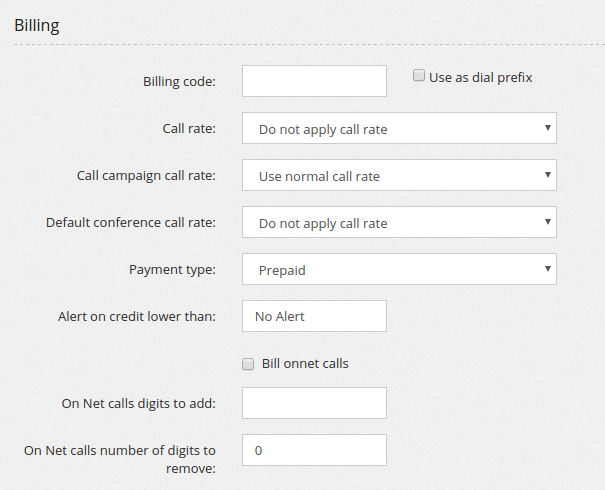Screen dimensions: 605x490
Task: Click the On Net calls digits to add field
Action: tap(314, 403)
